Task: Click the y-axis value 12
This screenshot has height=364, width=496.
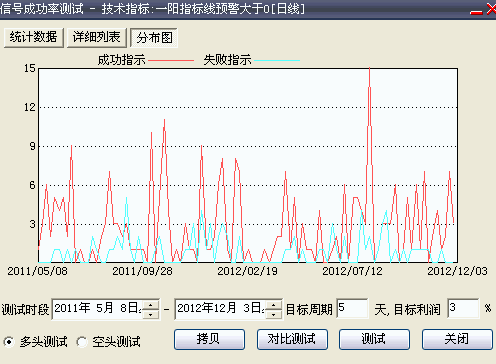Action: click(30, 107)
